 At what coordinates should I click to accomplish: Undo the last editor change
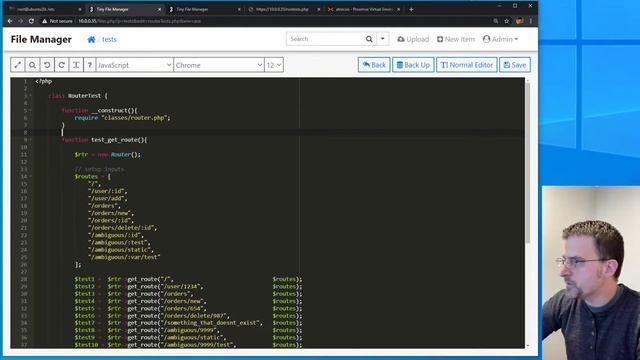[x=47, y=65]
